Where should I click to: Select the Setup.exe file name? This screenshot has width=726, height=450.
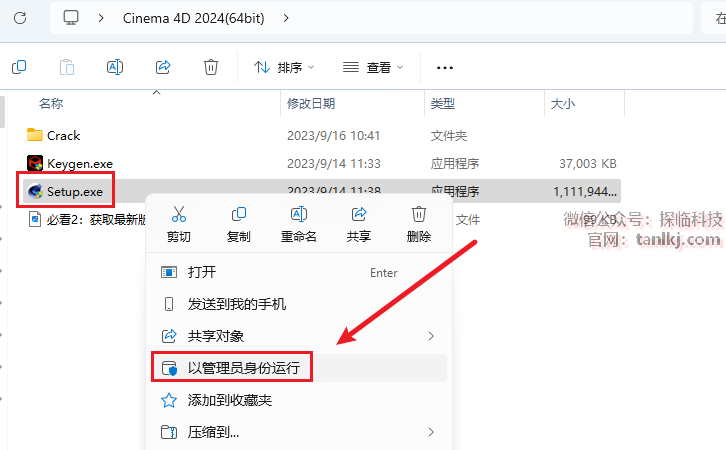(x=75, y=192)
